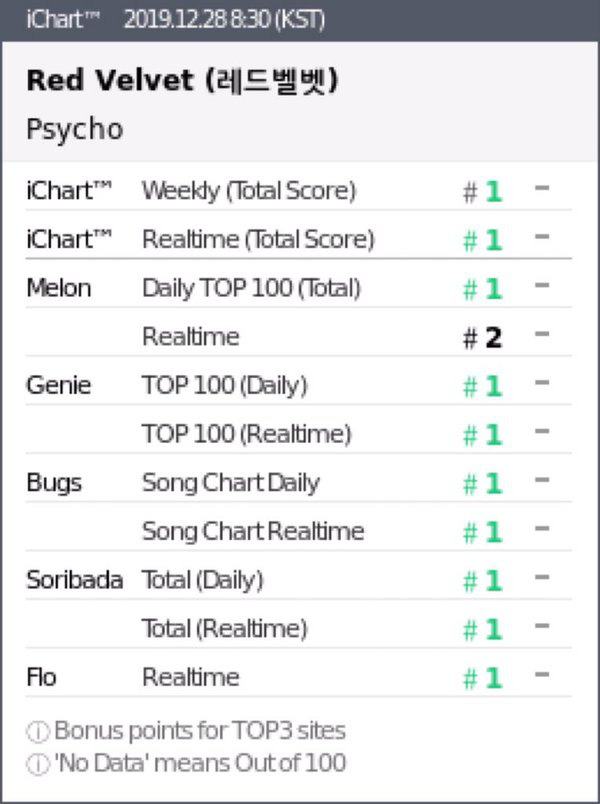
Task: Select Soribada Total (Realtime) entry
Action: [x=298, y=629]
